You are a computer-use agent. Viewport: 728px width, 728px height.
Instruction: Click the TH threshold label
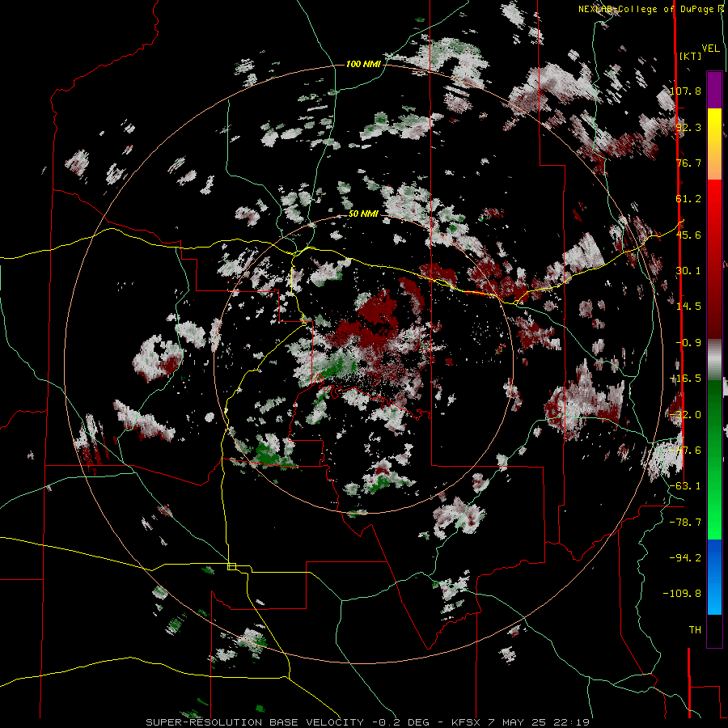pos(695,630)
